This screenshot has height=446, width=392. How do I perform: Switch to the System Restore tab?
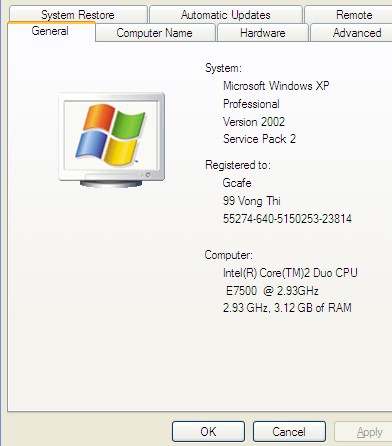(78, 15)
